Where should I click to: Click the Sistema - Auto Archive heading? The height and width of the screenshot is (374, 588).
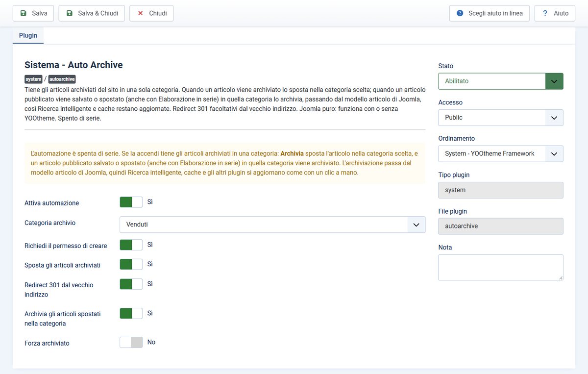[x=73, y=65]
